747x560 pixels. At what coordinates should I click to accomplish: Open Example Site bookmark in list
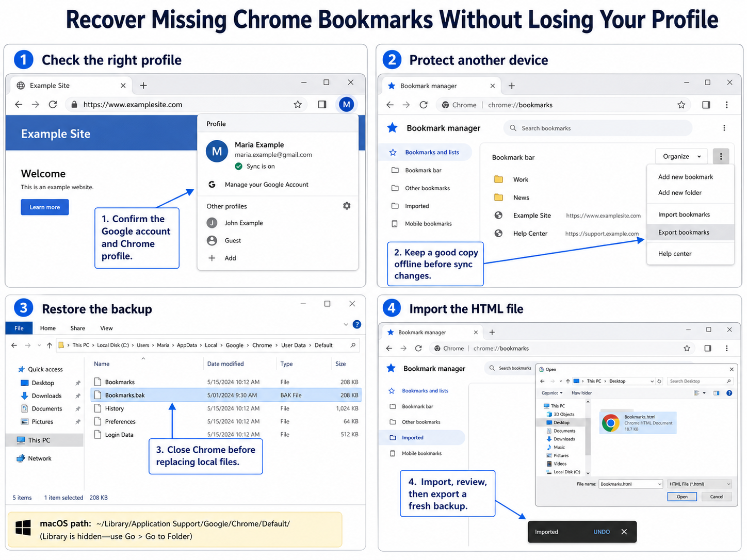click(566, 216)
